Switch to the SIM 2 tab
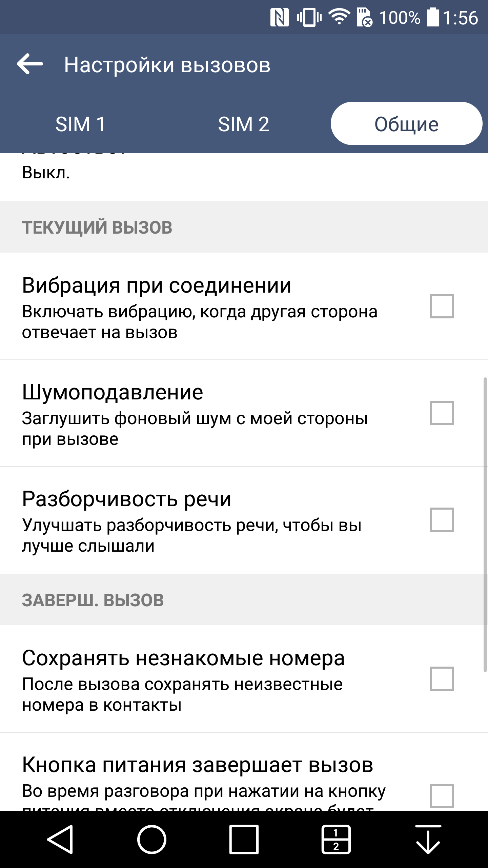Screen dimensions: 488x868 (244, 124)
